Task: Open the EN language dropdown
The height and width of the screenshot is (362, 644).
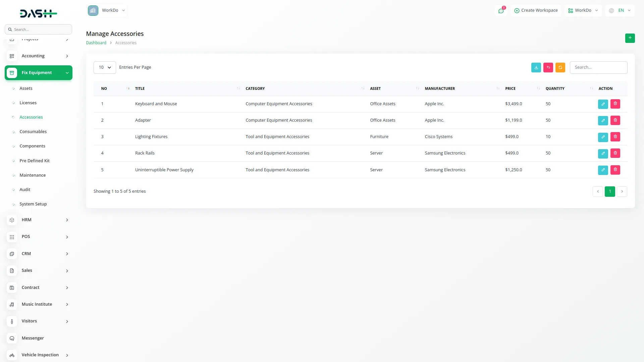Action: 620,10
